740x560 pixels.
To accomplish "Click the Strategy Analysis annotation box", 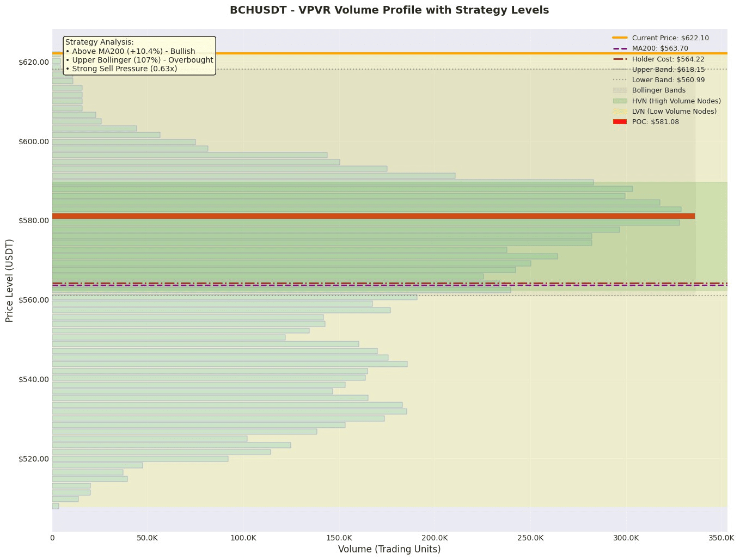I will [139, 56].
